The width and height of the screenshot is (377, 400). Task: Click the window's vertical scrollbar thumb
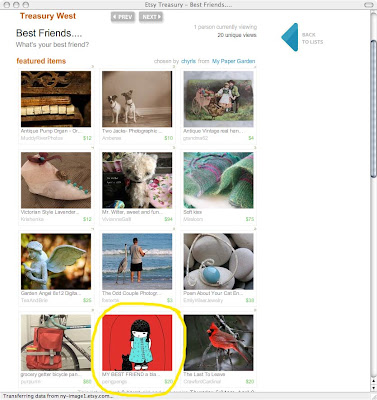(374, 109)
